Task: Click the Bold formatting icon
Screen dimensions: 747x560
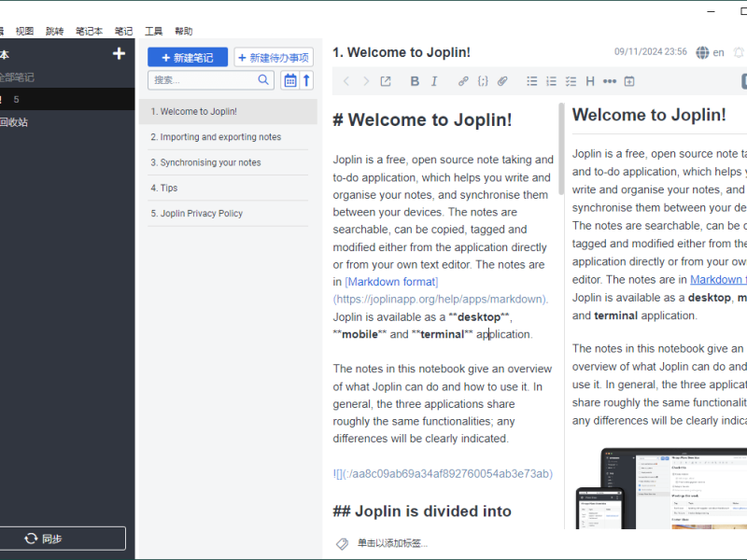Action: click(x=415, y=81)
